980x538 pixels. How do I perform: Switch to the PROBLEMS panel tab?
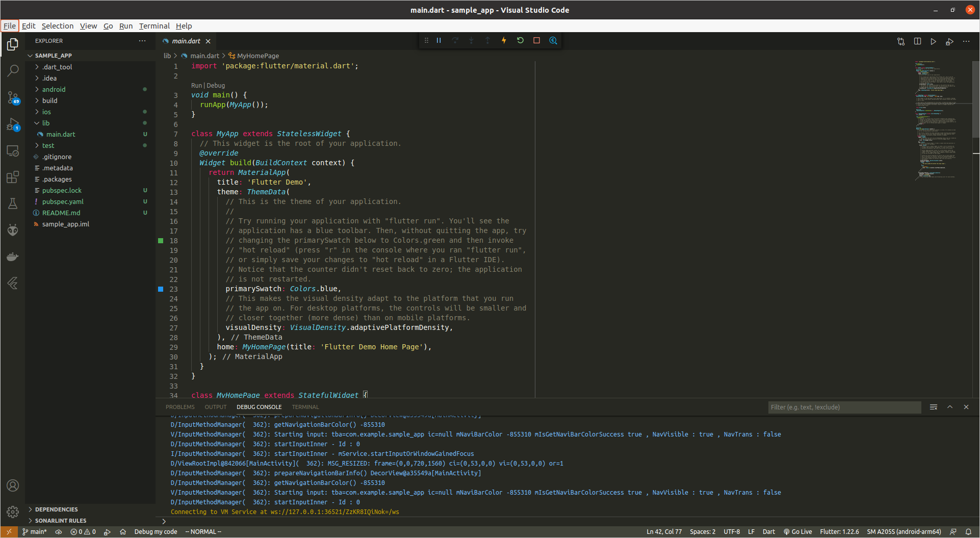point(180,407)
